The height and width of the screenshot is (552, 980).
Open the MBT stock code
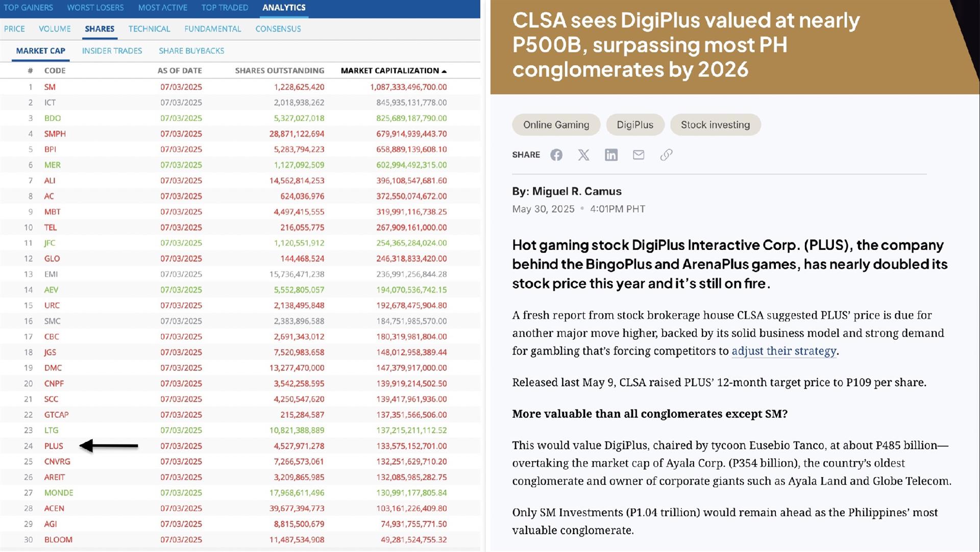coord(52,212)
